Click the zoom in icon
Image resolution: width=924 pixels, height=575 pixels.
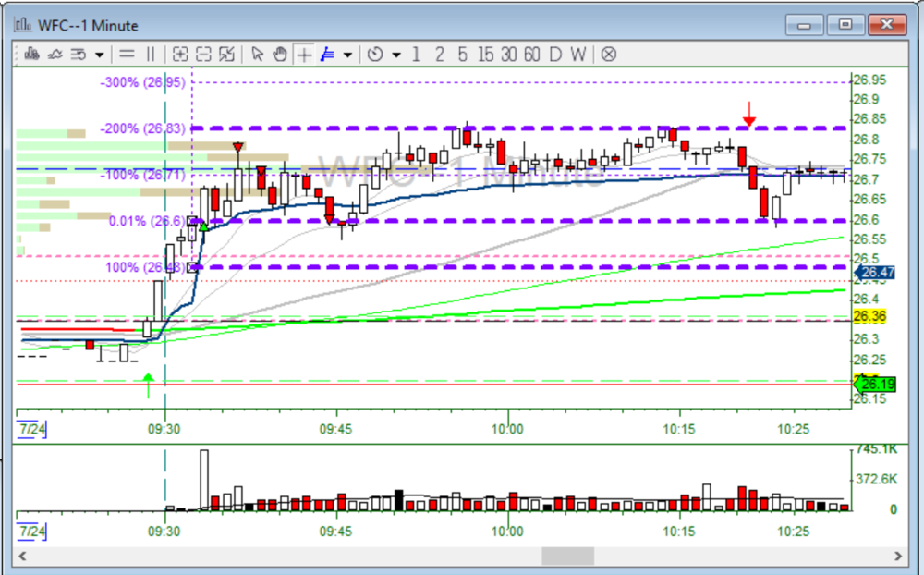(180, 54)
